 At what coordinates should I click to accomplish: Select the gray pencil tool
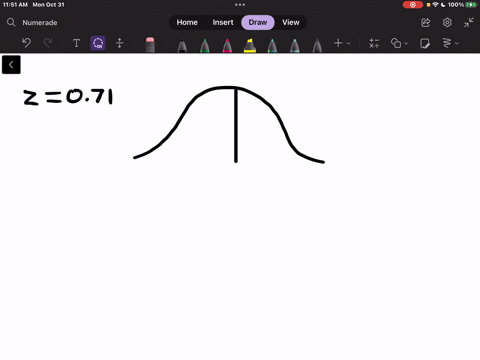click(317, 46)
